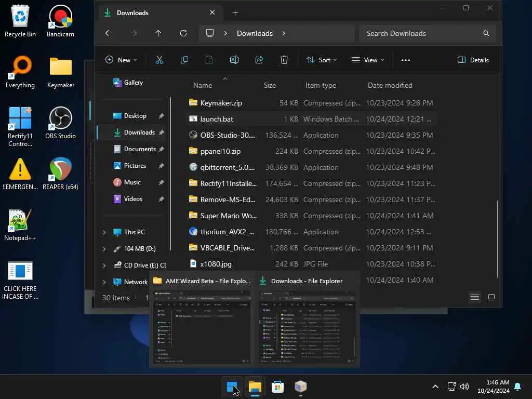Expand 104 MB (D:) drive node
Viewport: 532px width, 399px height.
(x=104, y=249)
